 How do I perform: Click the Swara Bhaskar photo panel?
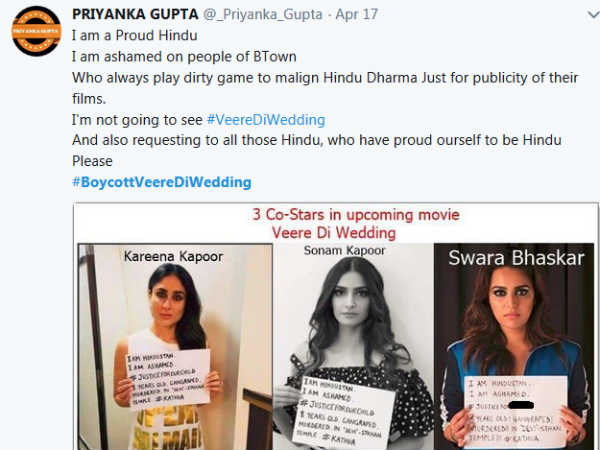[514, 347]
